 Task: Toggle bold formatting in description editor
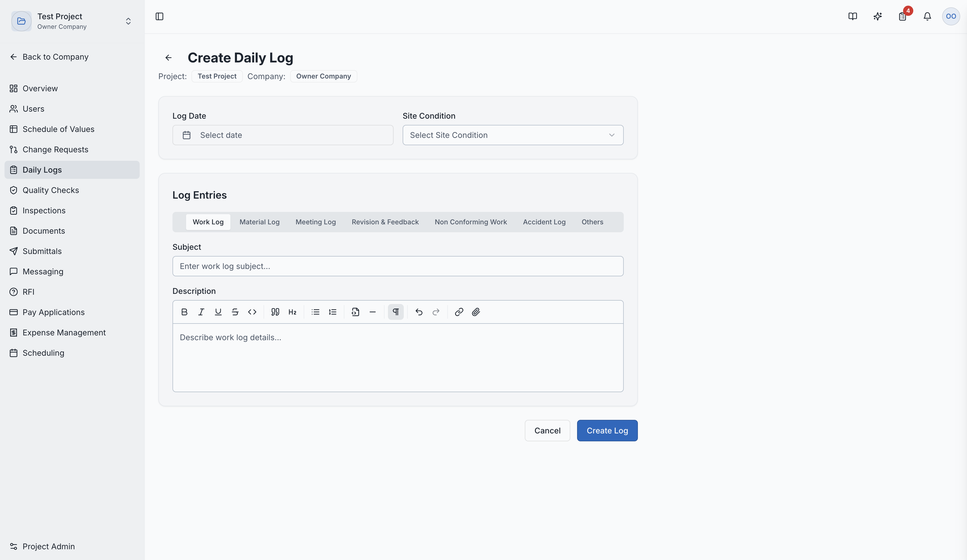[184, 312]
